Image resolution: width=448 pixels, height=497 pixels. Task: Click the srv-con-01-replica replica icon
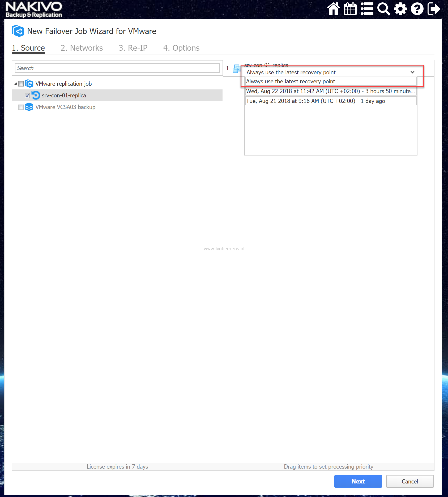(36, 95)
